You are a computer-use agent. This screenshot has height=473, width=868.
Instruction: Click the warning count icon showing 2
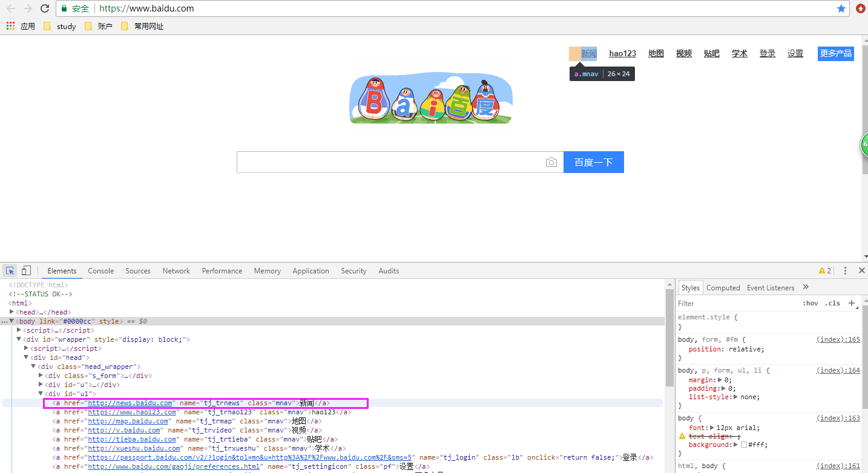[x=825, y=270]
